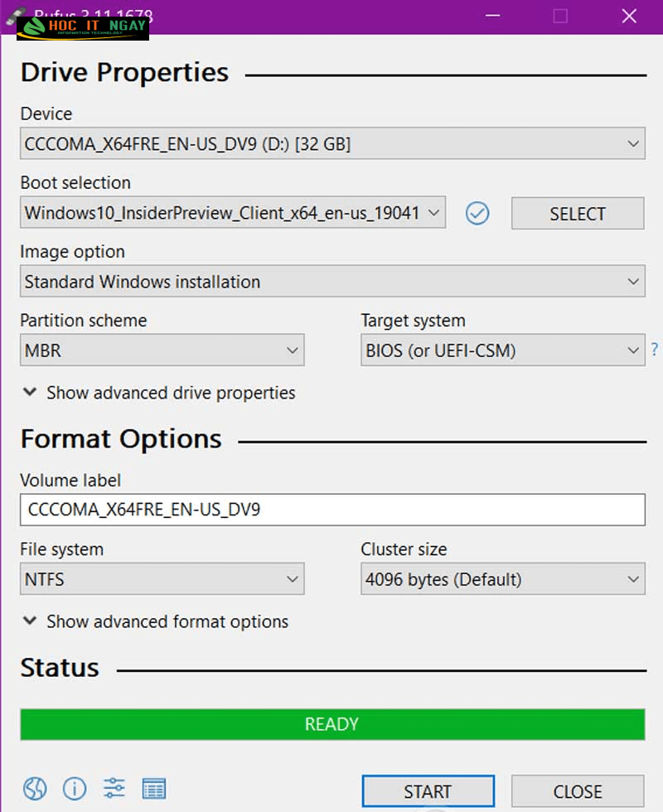This screenshot has height=812, width=663.
Task: Open the application settings sliders icon
Action: tap(114, 789)
